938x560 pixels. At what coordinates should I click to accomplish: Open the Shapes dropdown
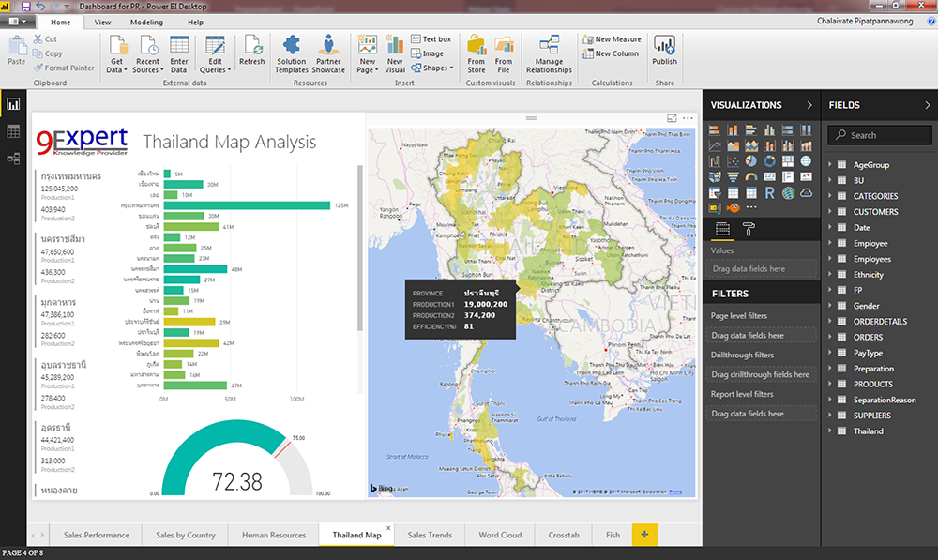[x=431, y=68]
